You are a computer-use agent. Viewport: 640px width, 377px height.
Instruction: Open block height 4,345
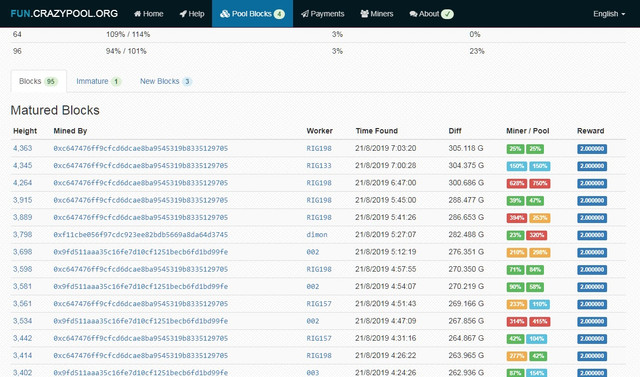click(22, 165)
